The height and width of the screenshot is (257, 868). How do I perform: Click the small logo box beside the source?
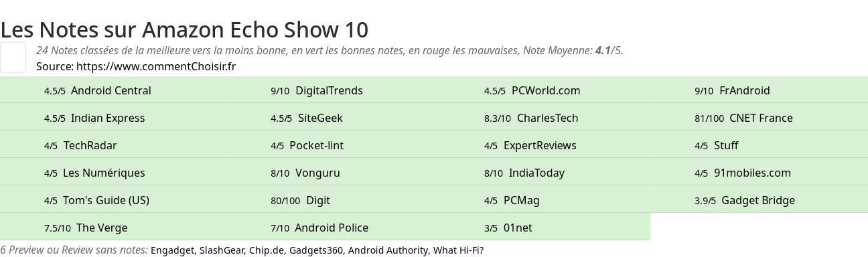(13, 57)
